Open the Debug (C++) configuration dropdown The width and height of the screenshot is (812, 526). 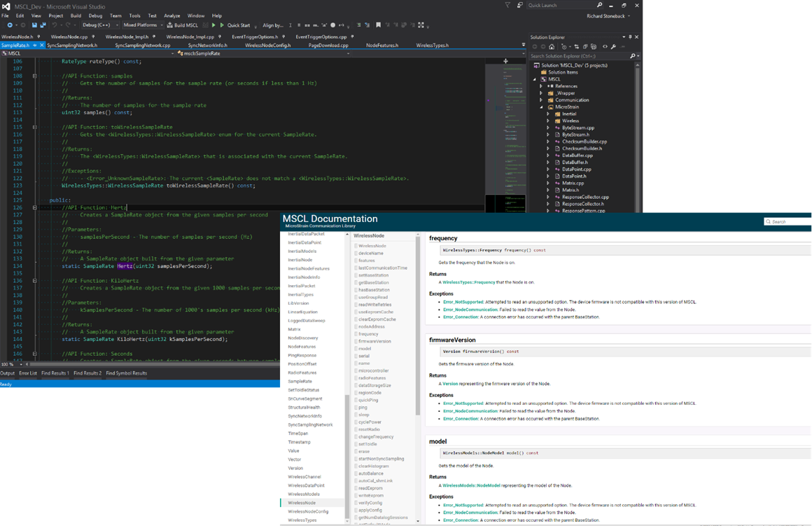point(100,25)
